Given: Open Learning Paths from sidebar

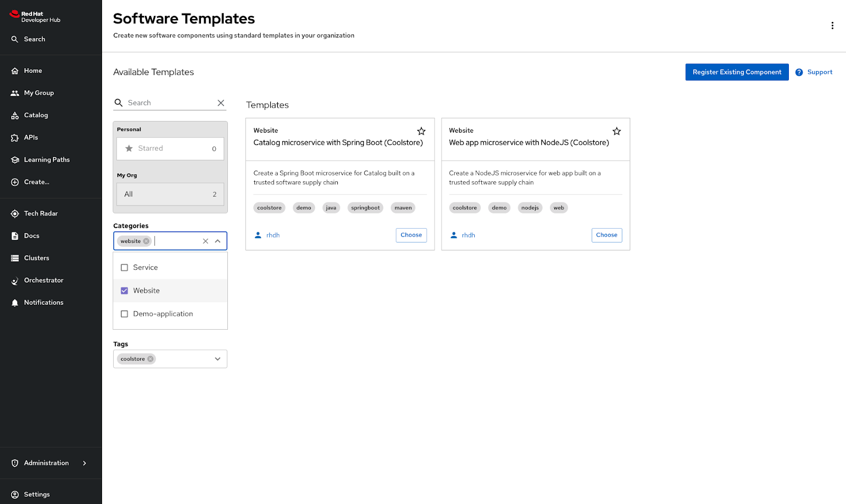Looking at the screenshot, I should coord(47,160).
